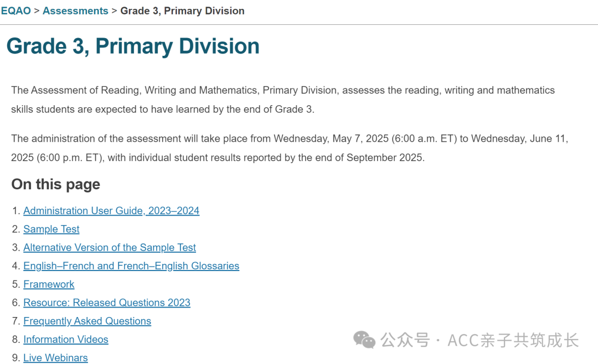Click the On this page heading

56,184
